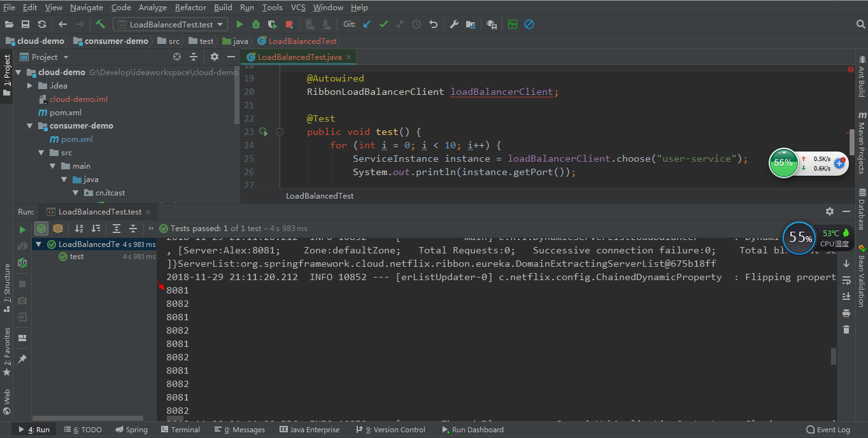This screenshot has height=438, width=868.
Task: Navigate back with the left arrow icon
Action: [62, 24]
